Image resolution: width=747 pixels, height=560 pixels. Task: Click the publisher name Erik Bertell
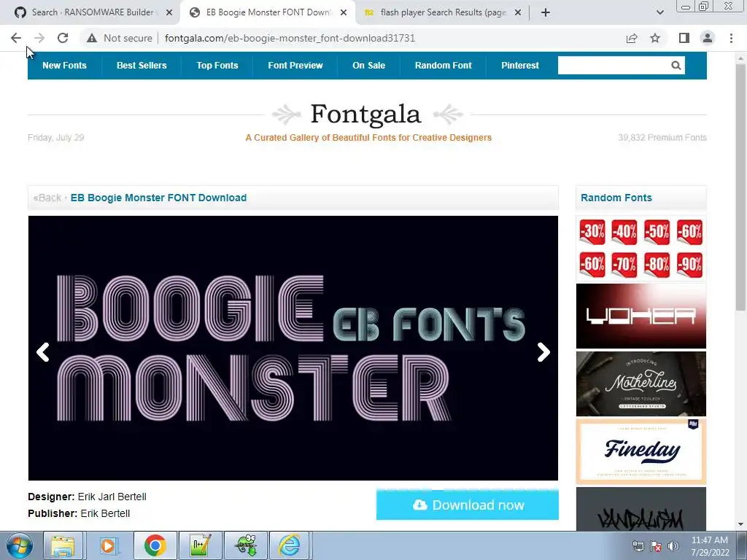[105, 513]
